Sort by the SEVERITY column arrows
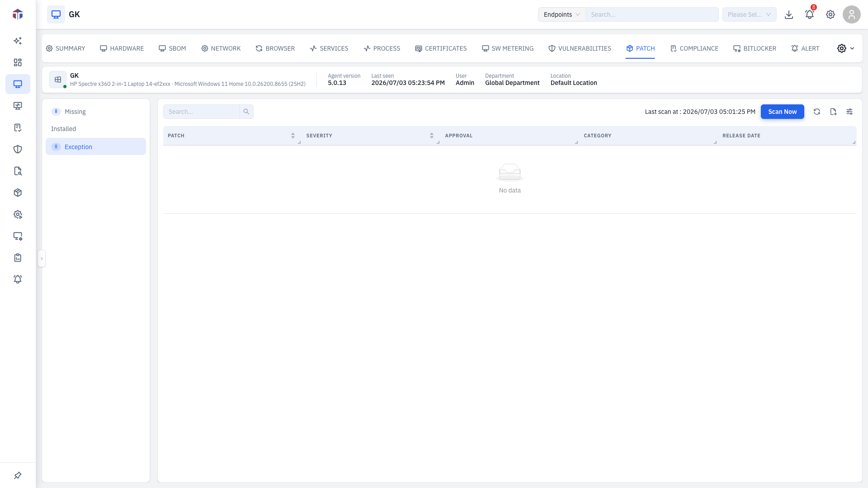Image resolution: width=868 pixels, height=488 pixels. click(x=432, y=136)
